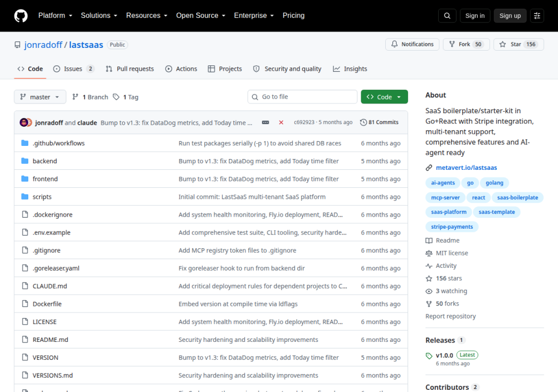Viewport: 558px width, 392px height.
Task: Click the Sign in button
Action: coord(475,16)
